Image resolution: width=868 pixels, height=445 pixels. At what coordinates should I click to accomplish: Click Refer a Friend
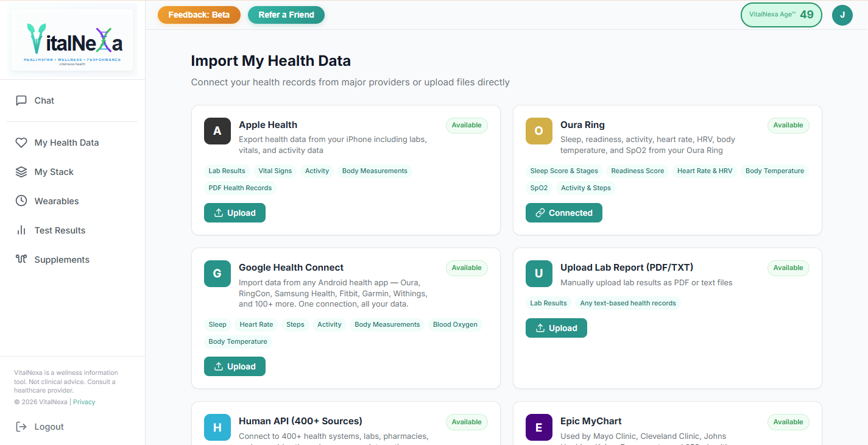coord(286,15)
